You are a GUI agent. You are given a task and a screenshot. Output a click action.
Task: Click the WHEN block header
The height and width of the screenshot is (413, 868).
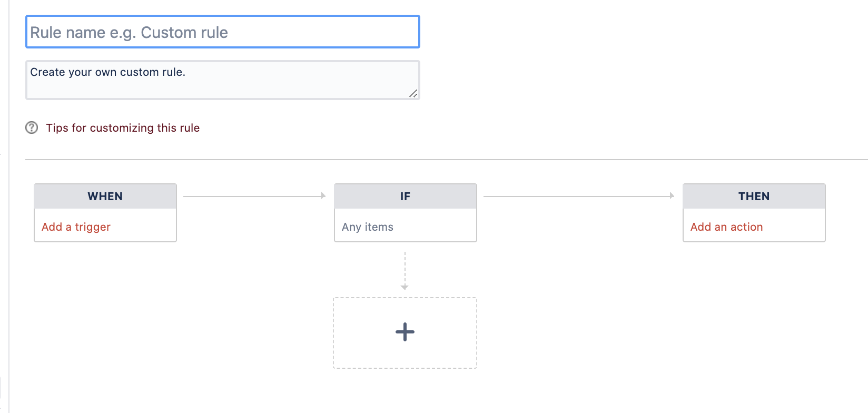click(105, 196)
